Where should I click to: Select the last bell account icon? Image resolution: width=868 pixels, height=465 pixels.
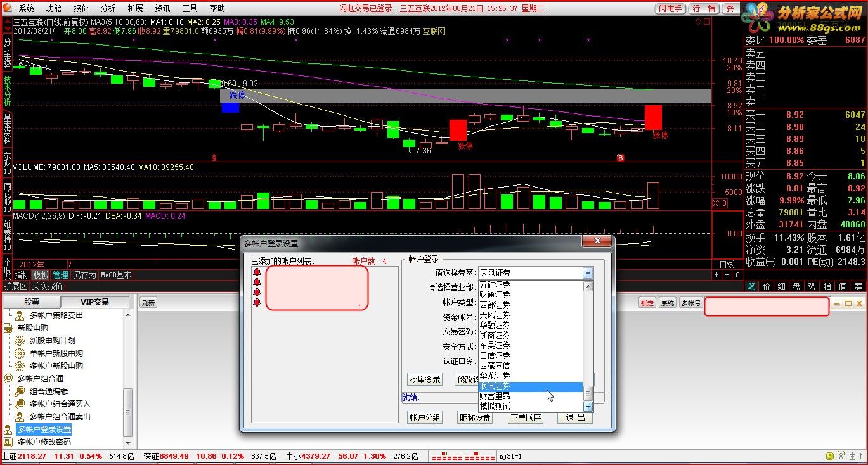[x=257, y=303]
